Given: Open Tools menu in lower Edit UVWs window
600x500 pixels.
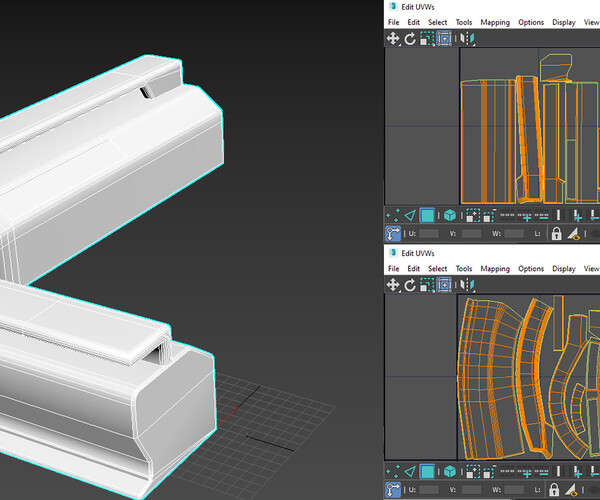Looking at the screenshot, I should point(464,269).
